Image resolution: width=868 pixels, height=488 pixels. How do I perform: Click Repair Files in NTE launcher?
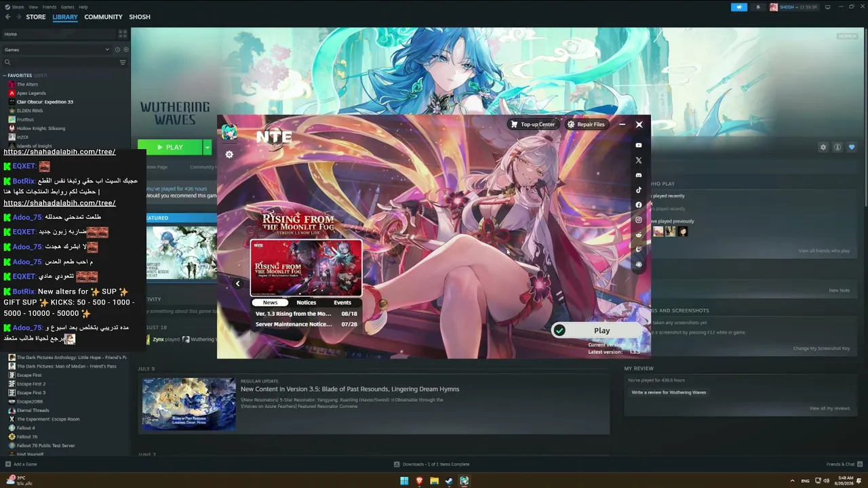tap(586, 124)
